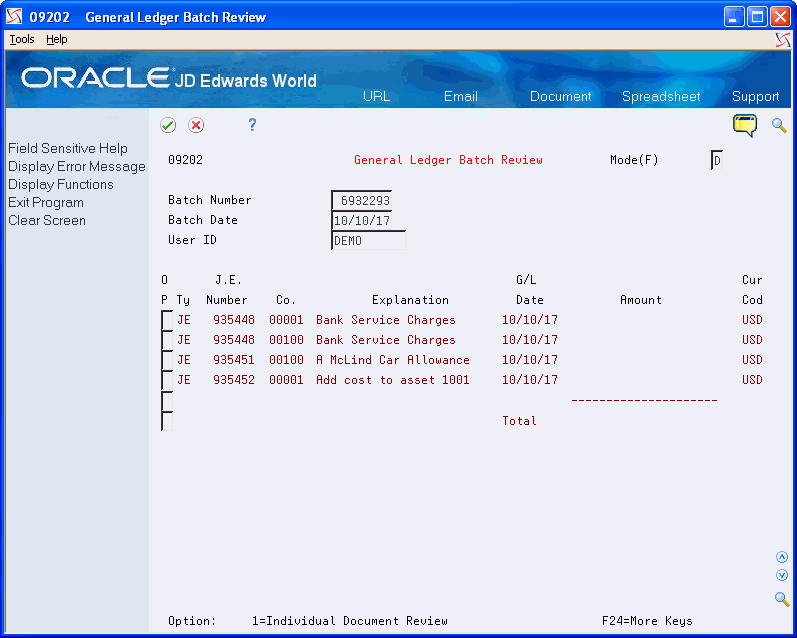Click option field for McLind Car Allowance row
Image resolution: width=797 pixels, height=638 pixels.
[167, 360]
